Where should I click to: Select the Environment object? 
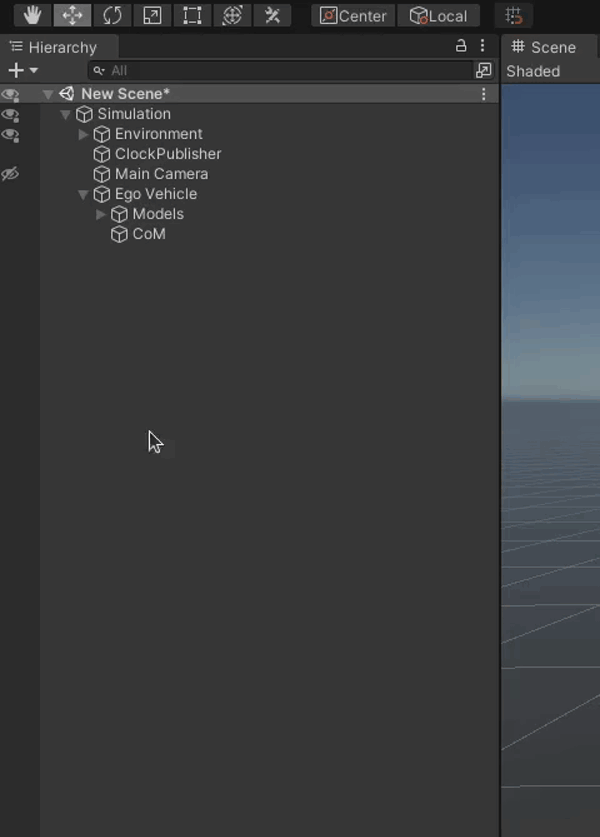pyautogui.click(x=159, y=134)
